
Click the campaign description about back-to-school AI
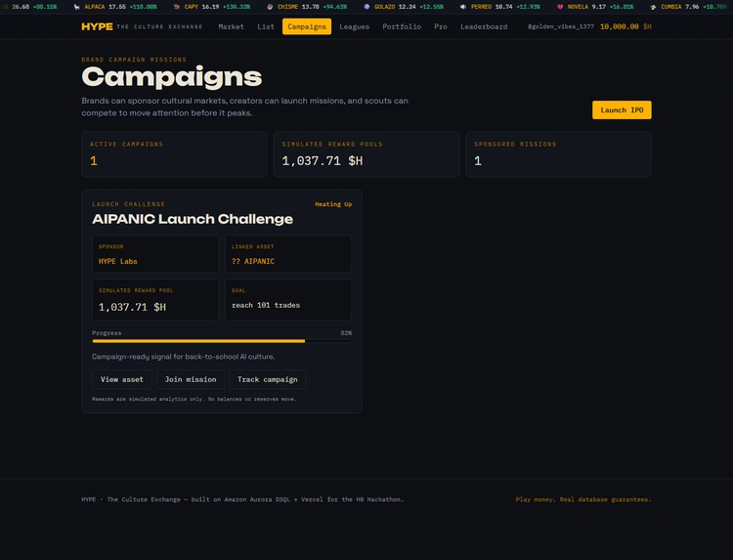[x=184, y=357]
